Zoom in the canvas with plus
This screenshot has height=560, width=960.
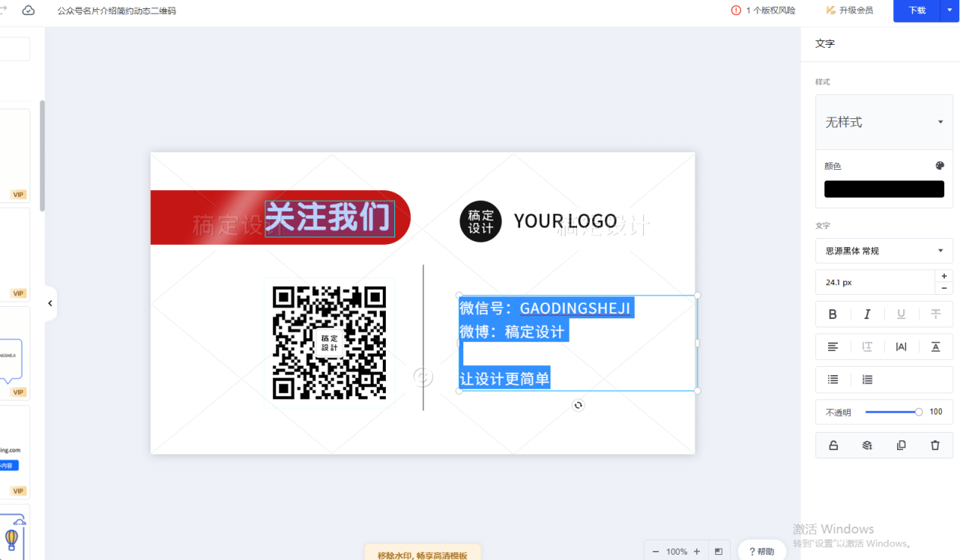pos(697,552)
